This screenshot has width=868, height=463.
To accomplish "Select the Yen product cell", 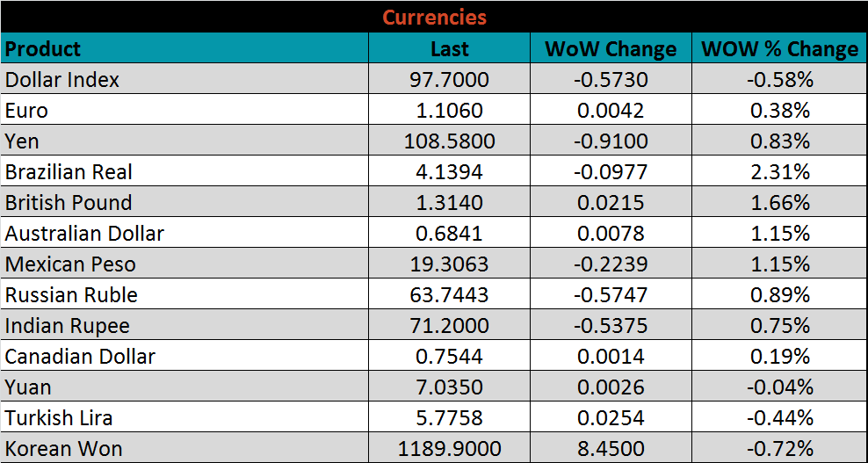I will [23, 141].
